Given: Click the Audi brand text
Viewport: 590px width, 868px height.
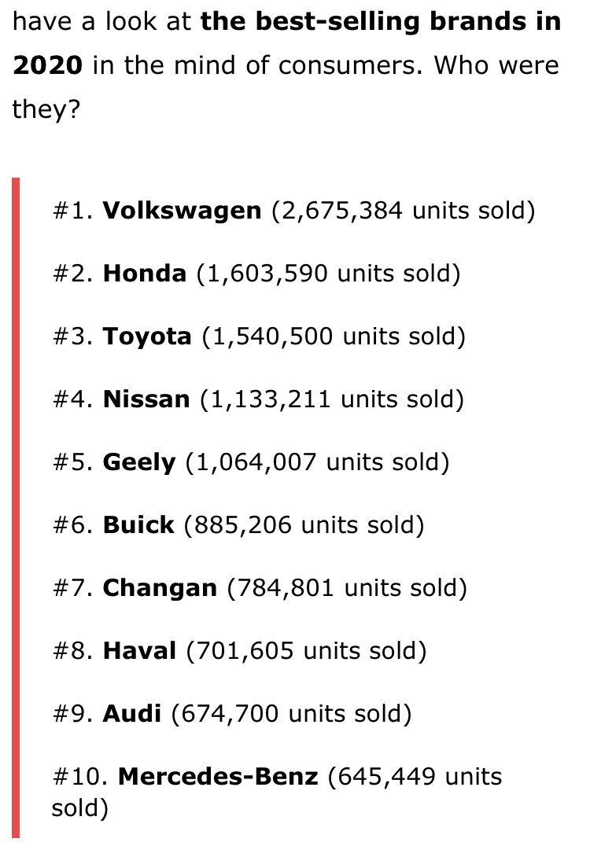Looking at the screenshot, I should [132, 714].
